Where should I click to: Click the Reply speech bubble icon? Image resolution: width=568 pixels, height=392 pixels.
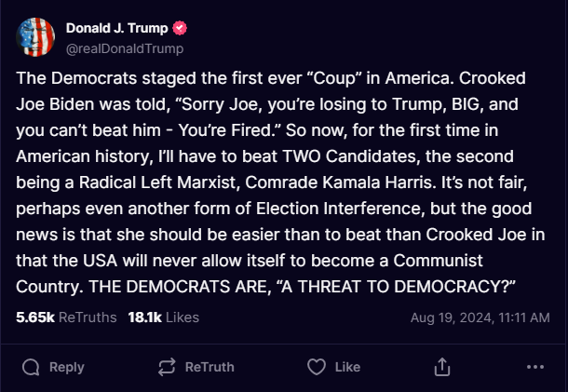pos(31,367)
